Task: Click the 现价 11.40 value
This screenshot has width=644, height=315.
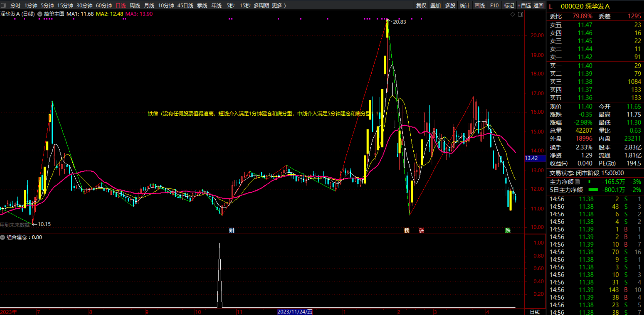Action: 585,107
